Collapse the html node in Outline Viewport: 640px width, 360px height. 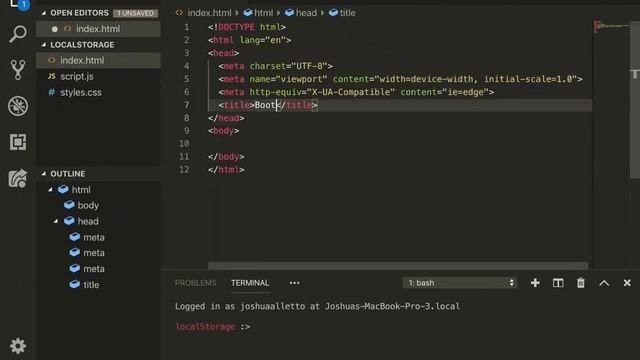(50, 190)
